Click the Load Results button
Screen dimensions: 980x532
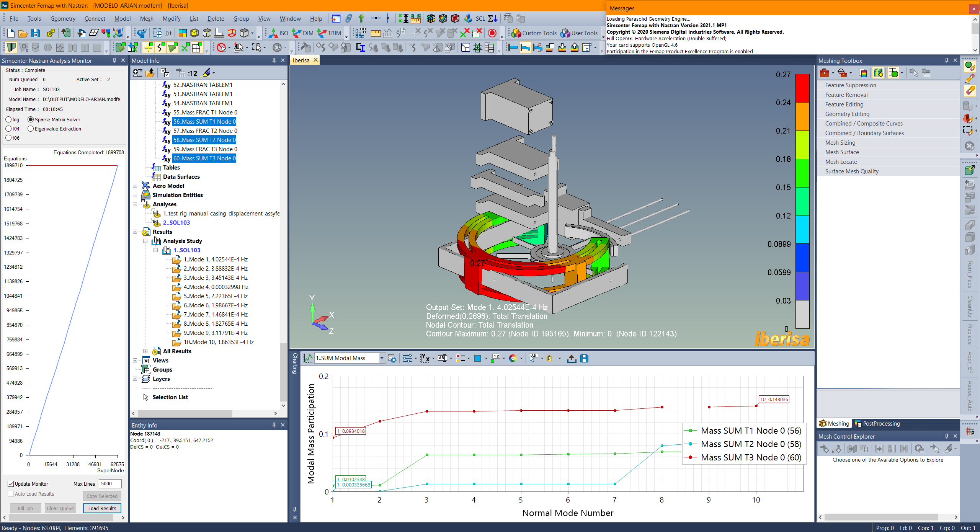[102, 508]
